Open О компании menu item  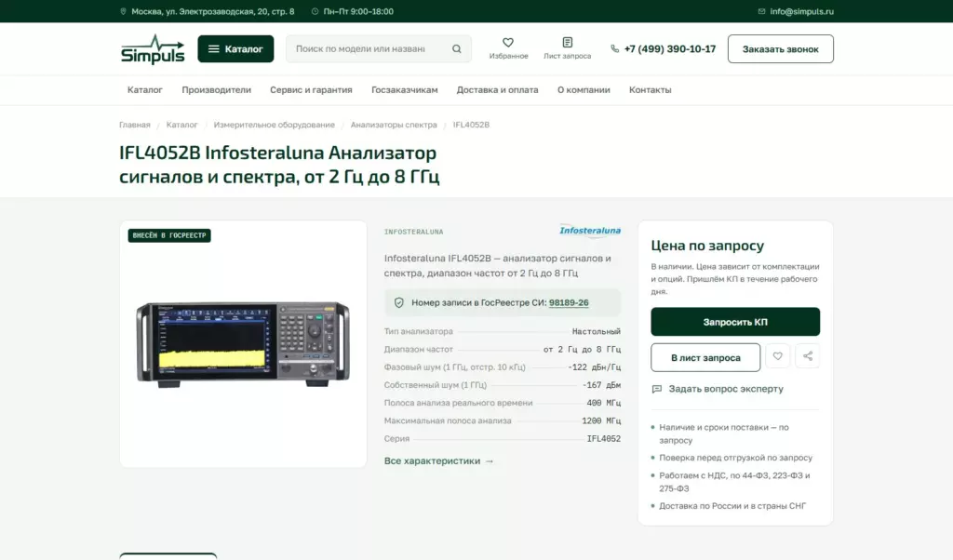584,90
